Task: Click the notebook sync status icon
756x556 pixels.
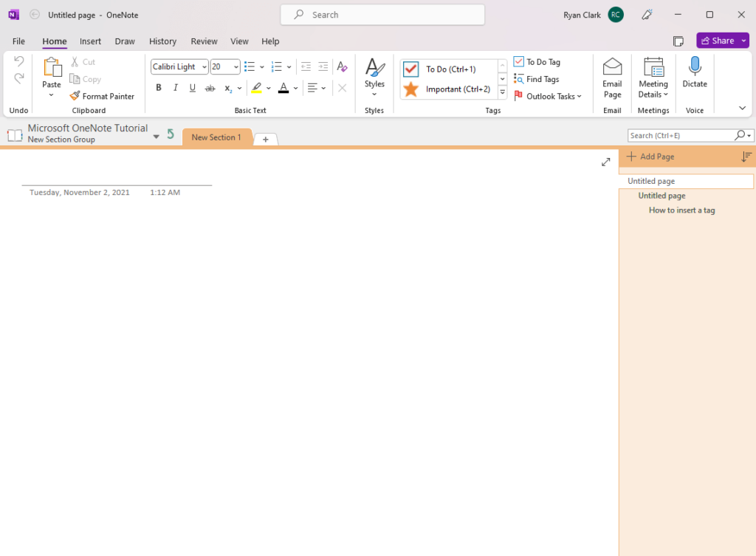Action: [x=171, y=134]
